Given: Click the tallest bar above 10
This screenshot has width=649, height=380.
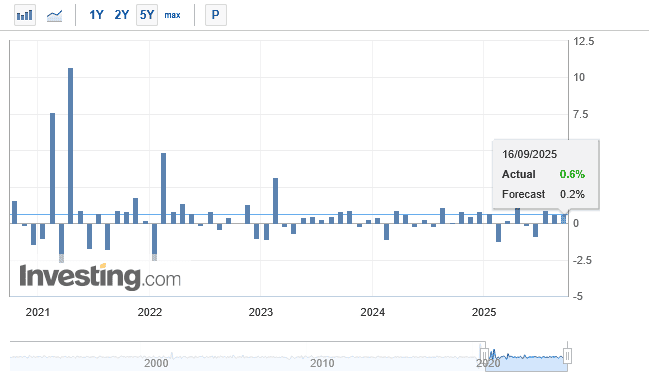Looking at the screenshot, I should [x=70, y=146].
